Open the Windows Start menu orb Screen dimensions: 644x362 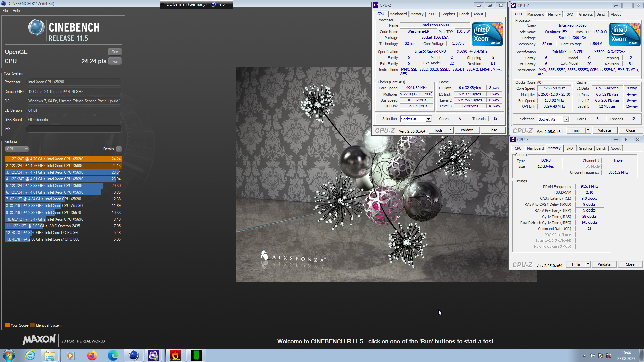9,355
